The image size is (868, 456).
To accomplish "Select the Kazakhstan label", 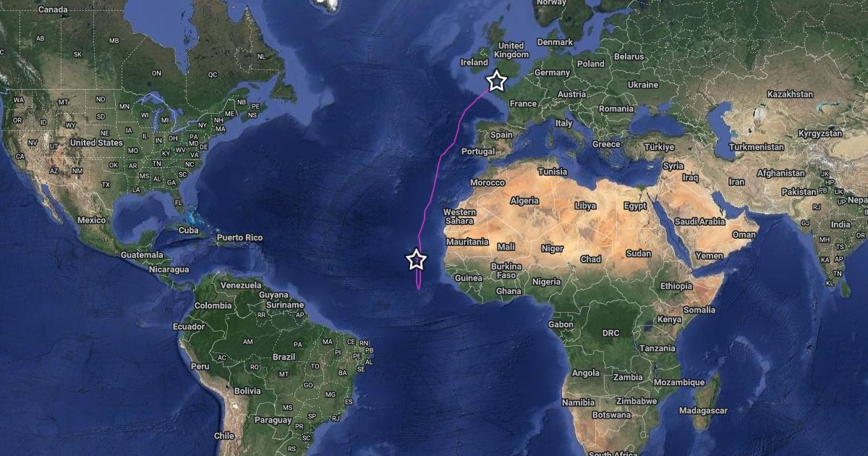I will click(790, 95).
